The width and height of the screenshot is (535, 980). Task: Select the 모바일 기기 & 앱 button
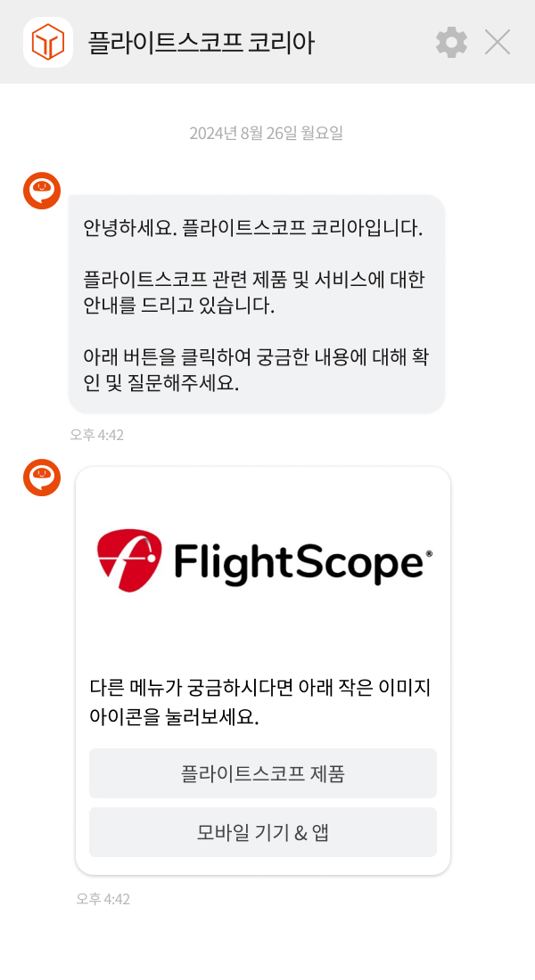click(x=263, y=832)
